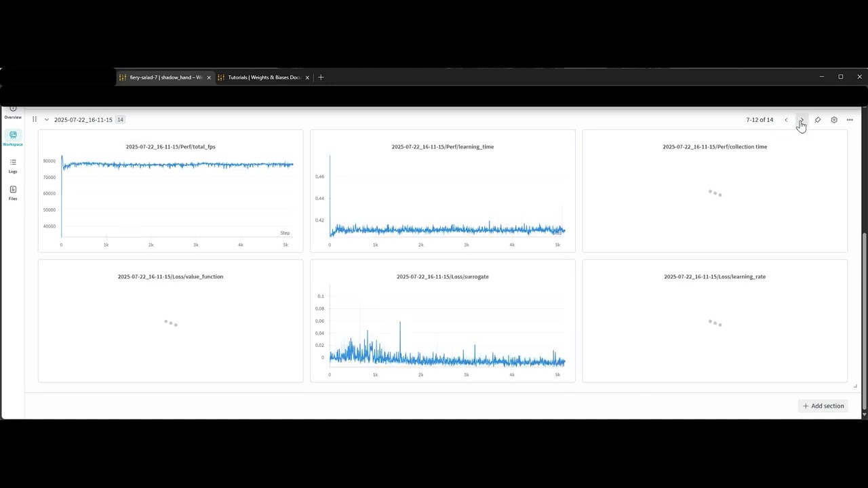The image size is (868, 488).
Task: Open the Logs sidebar icon
Action: click(13, 165)
